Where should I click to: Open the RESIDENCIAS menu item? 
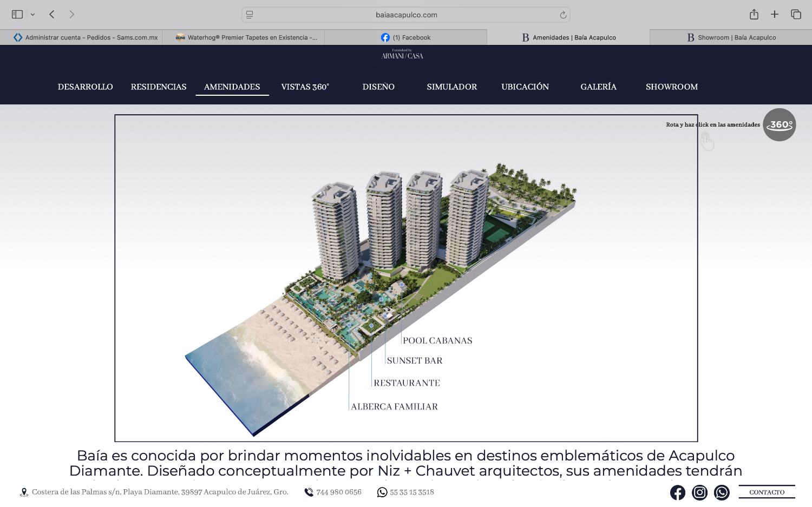click(159, 87)
